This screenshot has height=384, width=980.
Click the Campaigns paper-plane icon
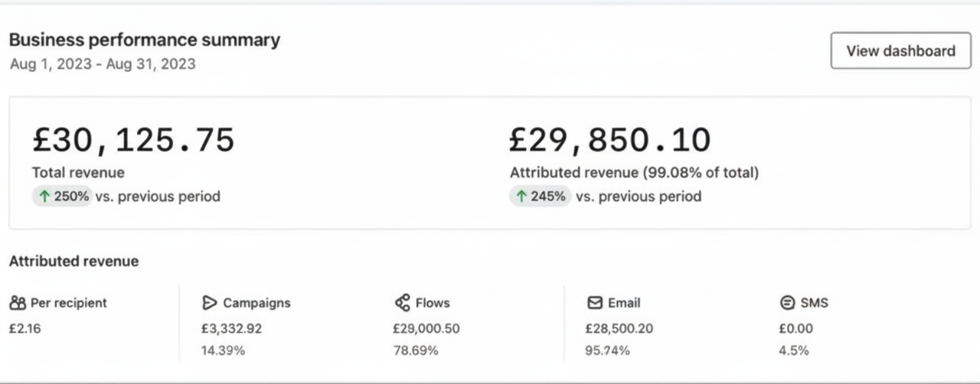[210, 303]
